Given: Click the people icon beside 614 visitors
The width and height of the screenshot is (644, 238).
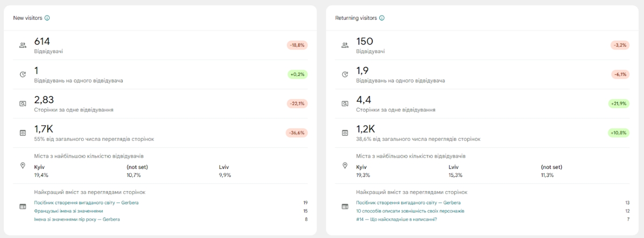Looking at the screenshot, I should click(22, 45).
